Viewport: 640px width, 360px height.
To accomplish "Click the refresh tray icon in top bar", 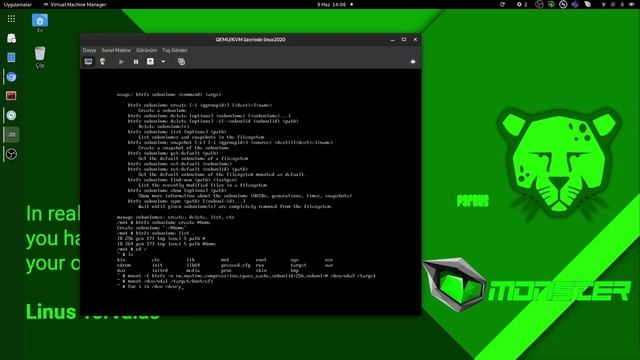I will [x=502, y=4].
